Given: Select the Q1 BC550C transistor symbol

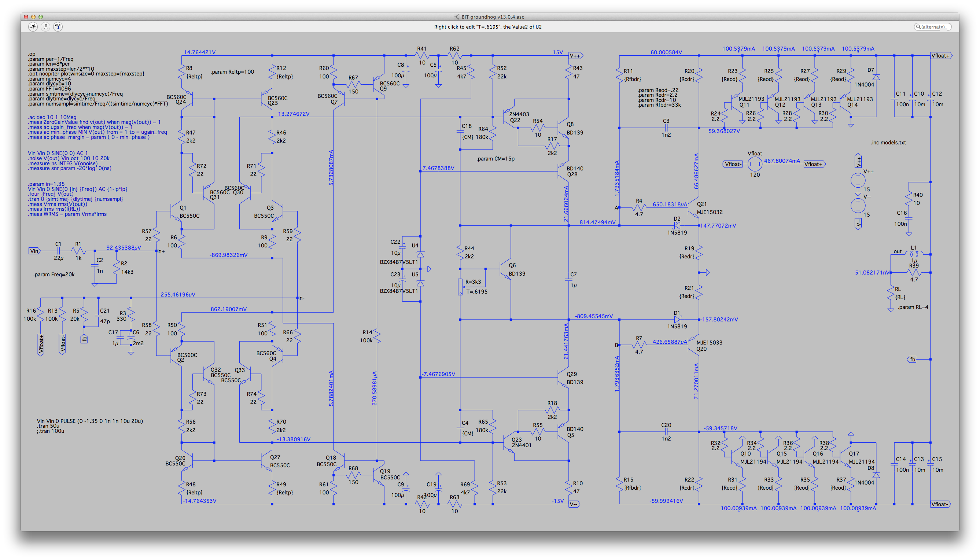Looking at the screenshot, I should point(177,211).
